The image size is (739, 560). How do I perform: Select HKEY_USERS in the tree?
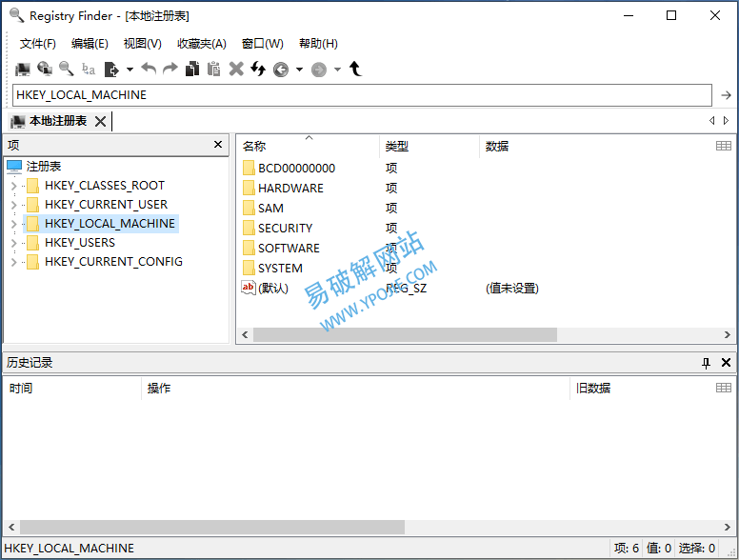(80, 243)
